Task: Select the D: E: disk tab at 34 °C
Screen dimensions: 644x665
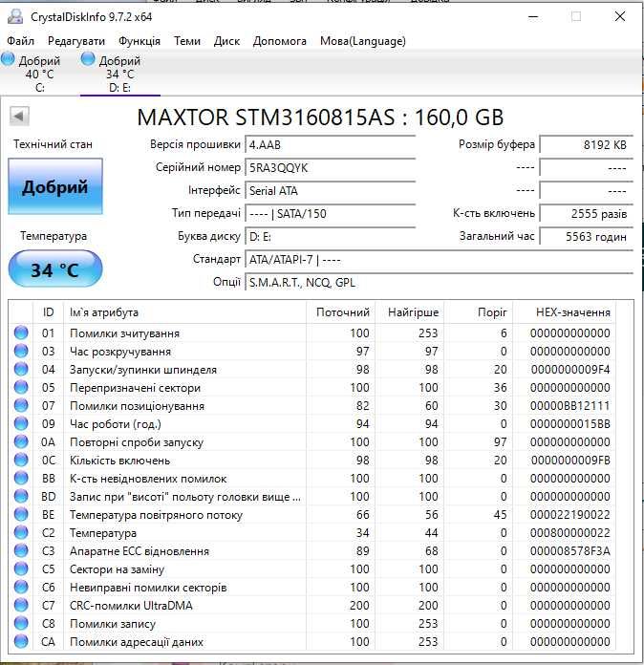Action: coord(119,73)
